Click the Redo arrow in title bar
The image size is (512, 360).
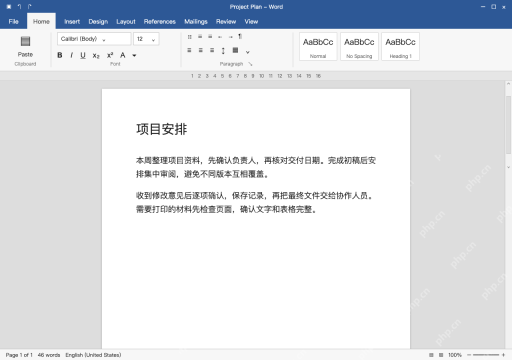pyautogui.click(x=30, y=7)
